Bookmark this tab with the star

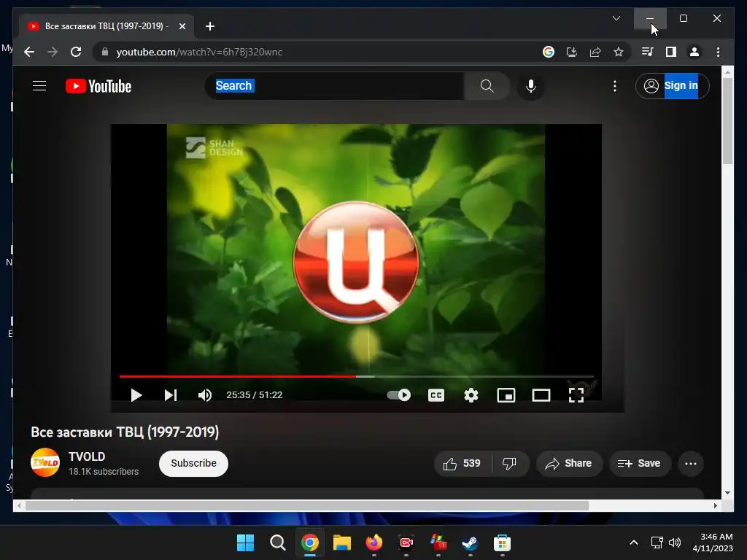(x=619, y=52)
